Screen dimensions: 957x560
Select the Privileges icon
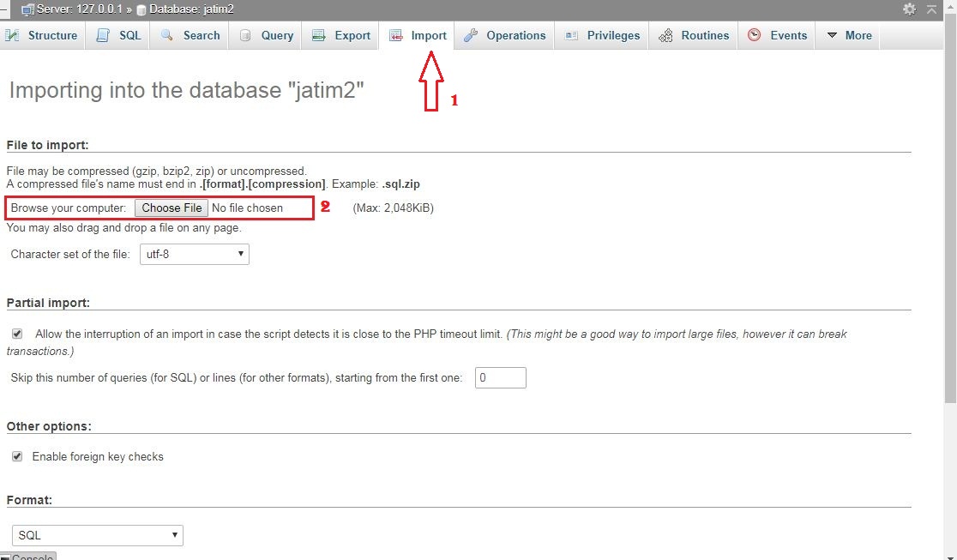point(572,35)
